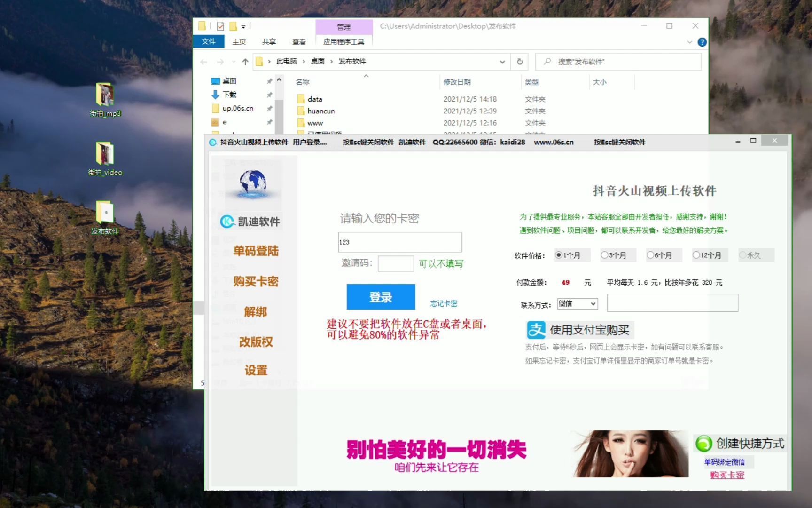The image size is (812, 508).
Task: Click the pin icon beside 桌面
Action: pyautogui.click(x=270, y=81)
